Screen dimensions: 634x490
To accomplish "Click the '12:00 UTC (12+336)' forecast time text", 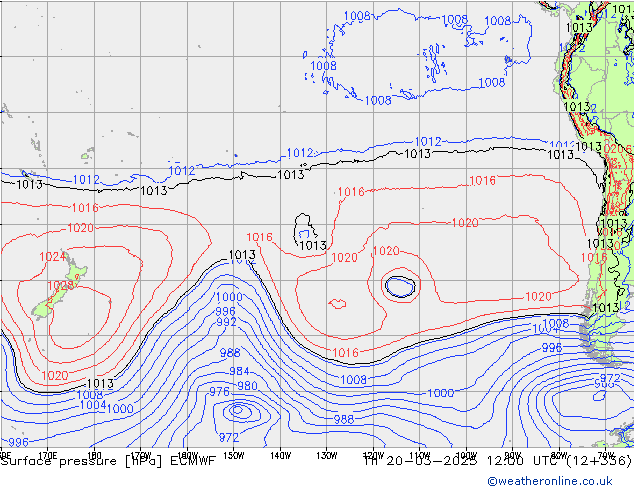I will (x=559, y=460).
